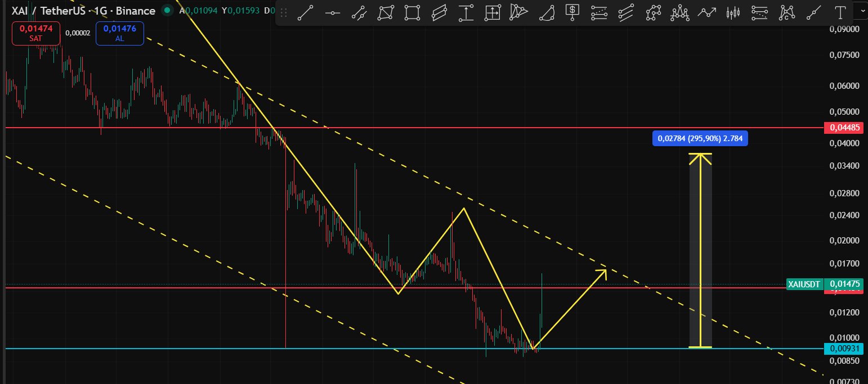
Task: Expand the chevron dropdown beside the drawing toolbar
Action: tap(862, 11)
